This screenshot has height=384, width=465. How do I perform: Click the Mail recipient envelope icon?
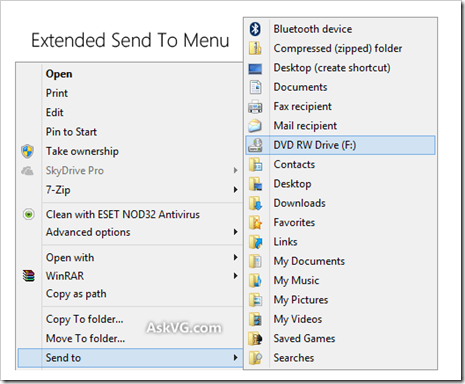[255, 126]
